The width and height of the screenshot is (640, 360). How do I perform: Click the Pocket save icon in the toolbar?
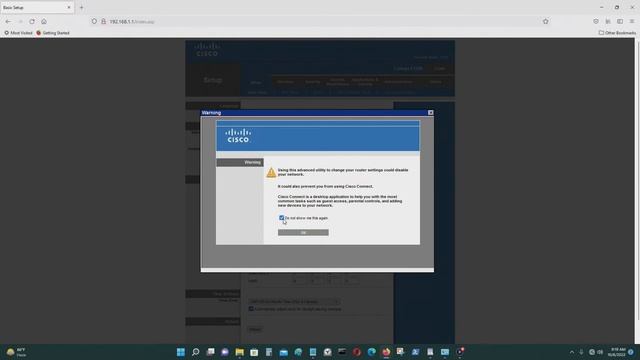pos(596,21)
